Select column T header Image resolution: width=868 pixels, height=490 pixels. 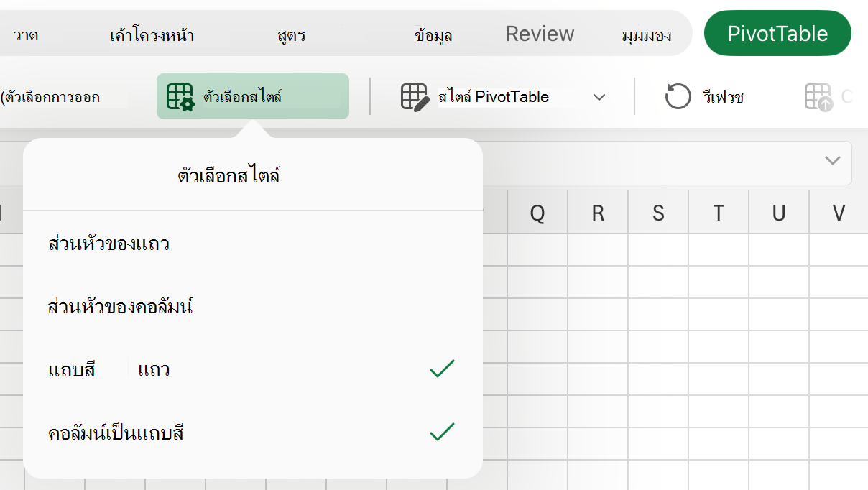(719, 213)
